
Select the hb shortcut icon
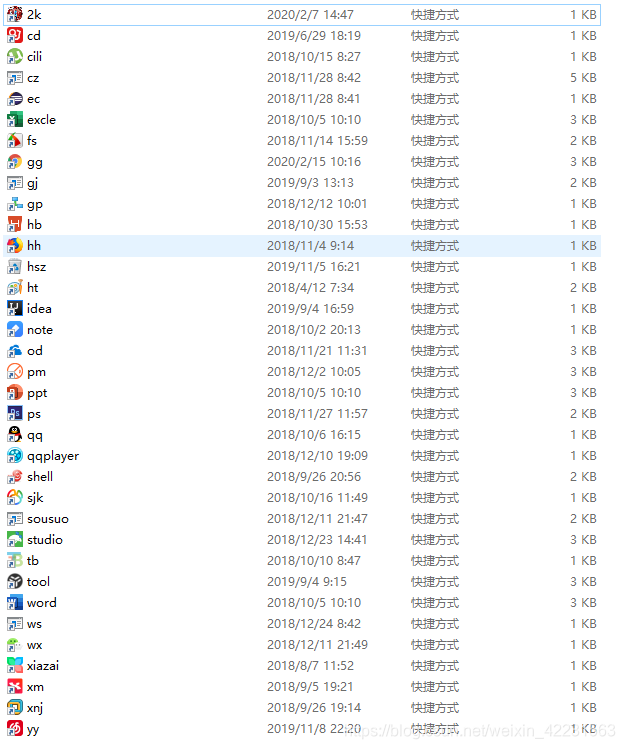click(15, 225)
